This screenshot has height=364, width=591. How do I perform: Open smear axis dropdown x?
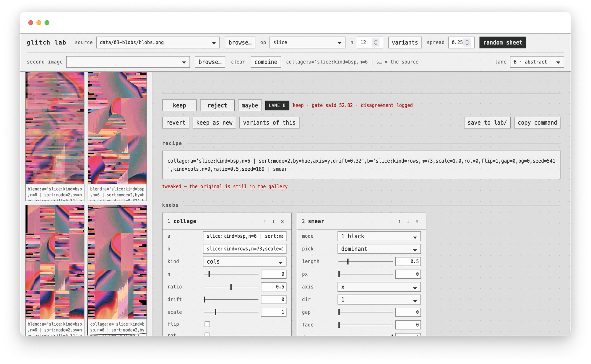379,287
